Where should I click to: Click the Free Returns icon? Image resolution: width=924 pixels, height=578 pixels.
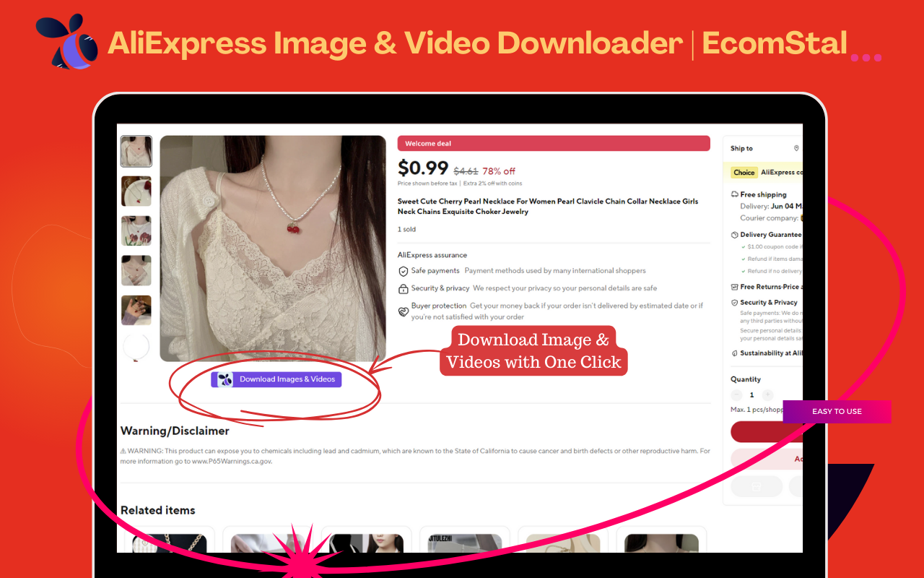(x=735, y=287)
